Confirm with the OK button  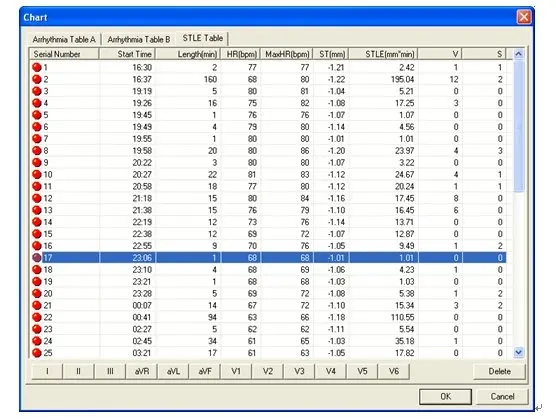[445, 396]
